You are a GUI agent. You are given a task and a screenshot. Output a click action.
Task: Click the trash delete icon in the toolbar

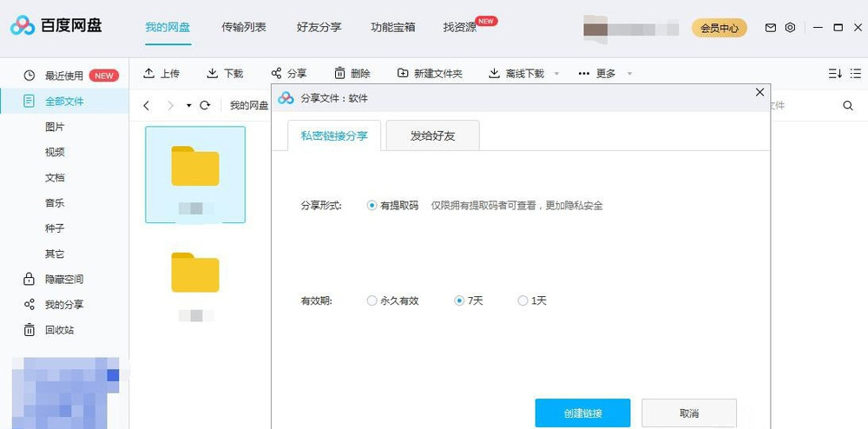[x=339, y=73]
